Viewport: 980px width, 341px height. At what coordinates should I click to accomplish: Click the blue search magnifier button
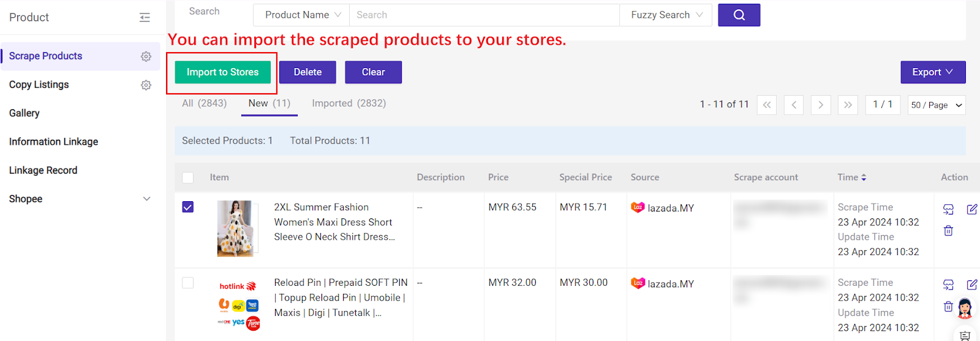739,15
